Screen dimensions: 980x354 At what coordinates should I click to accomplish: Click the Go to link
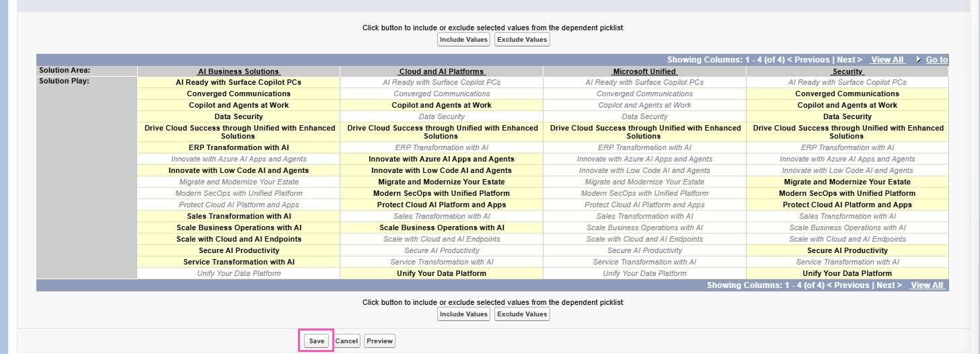point(936,60)
